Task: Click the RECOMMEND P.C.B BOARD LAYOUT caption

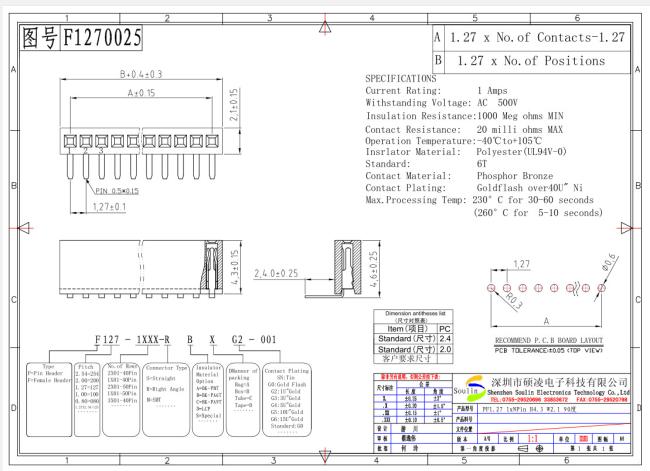Action: pyautogui.click(x=548, y=340)
